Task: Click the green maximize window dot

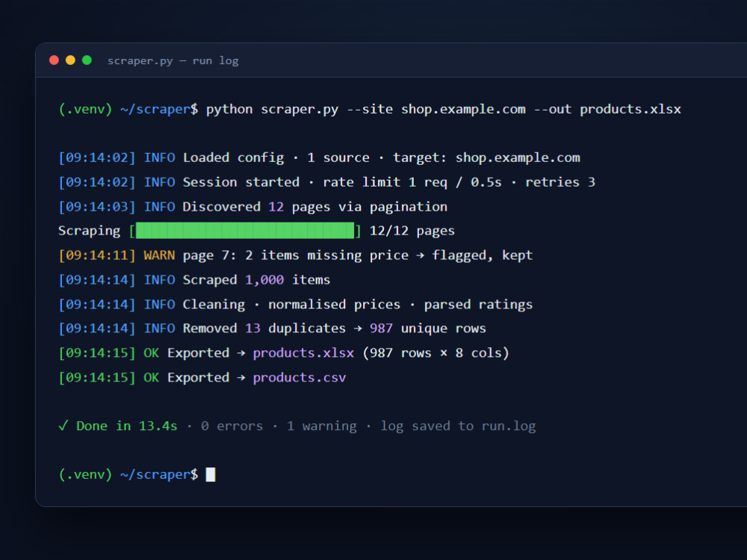Action: click(87, 60)
